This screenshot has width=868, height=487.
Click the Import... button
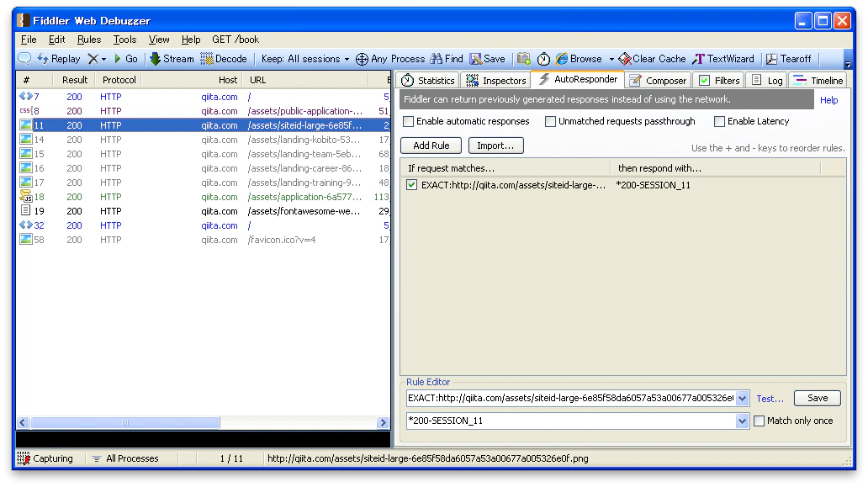pos(495,146)
